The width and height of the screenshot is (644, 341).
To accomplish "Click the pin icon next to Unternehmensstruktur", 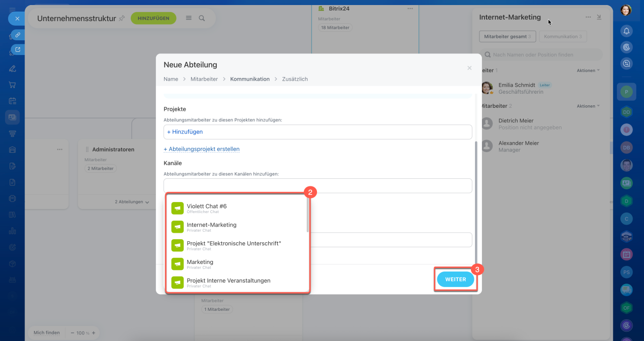I will click(x=122, y=18).
